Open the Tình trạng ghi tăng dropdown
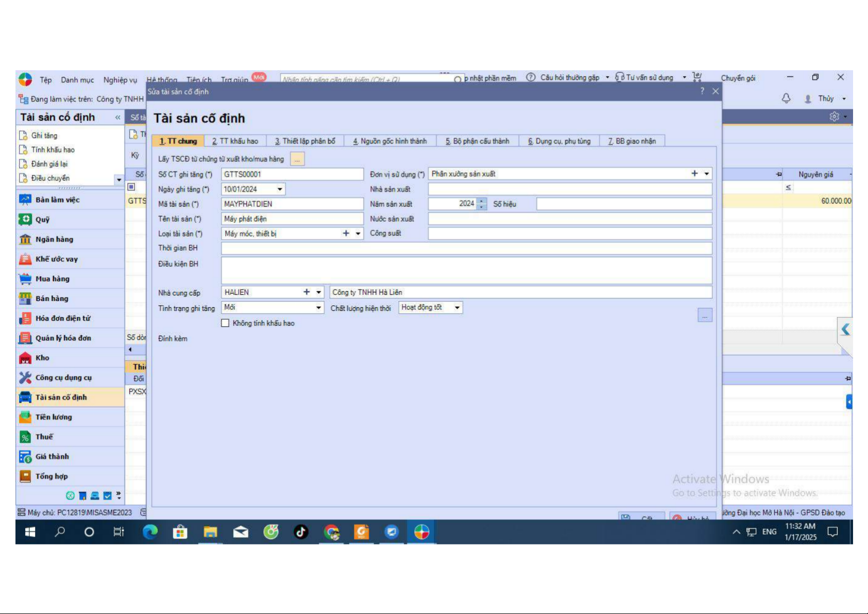The height and width of the screenshot is (614, 868). [x=318, y=308]
